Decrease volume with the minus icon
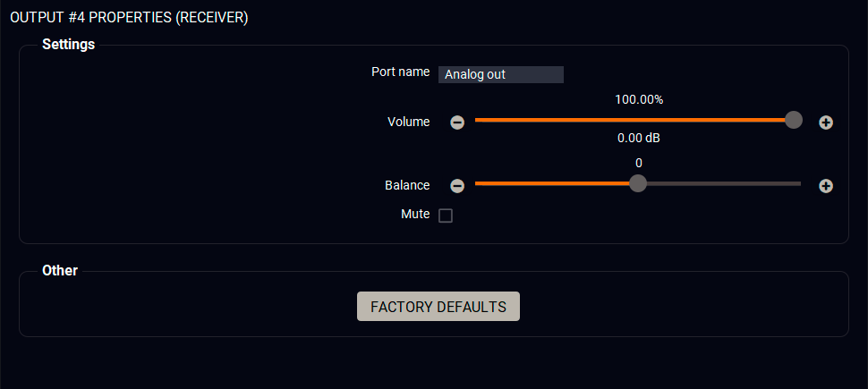This screenshot has width=868, height=389. 457,123
